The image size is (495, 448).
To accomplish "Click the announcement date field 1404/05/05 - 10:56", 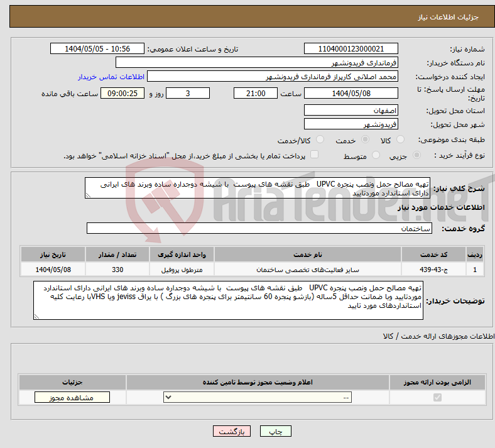I will (x=97, y=48).
